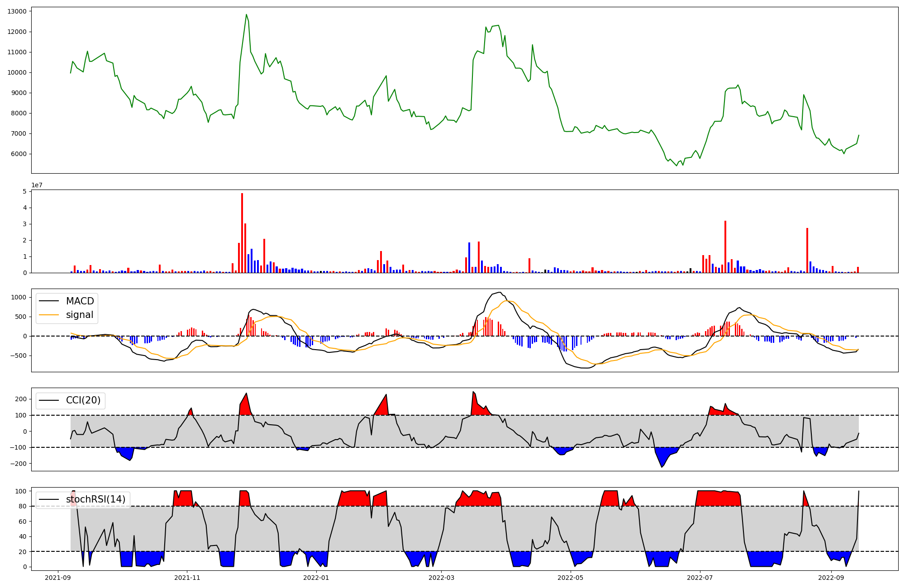Screen dimensions: 905x588
Task: Select the 2022-05 x-axis tick label
Action: point(570,578)
